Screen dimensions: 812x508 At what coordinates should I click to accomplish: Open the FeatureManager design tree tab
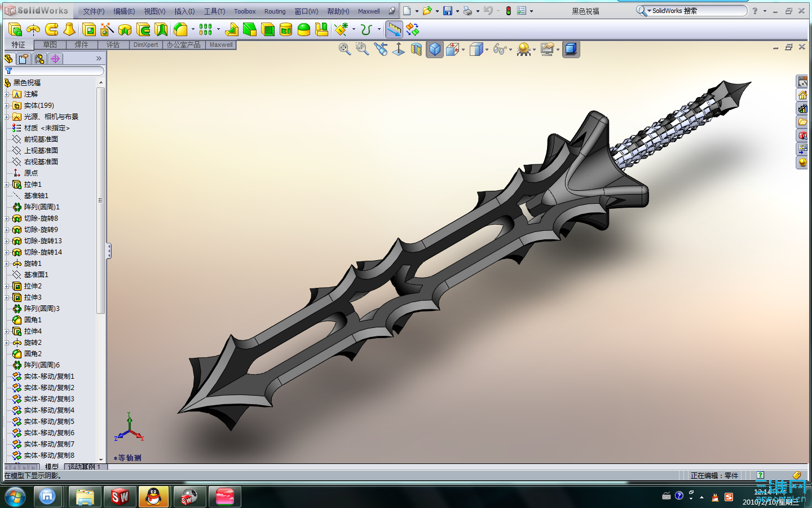point(9,59)
